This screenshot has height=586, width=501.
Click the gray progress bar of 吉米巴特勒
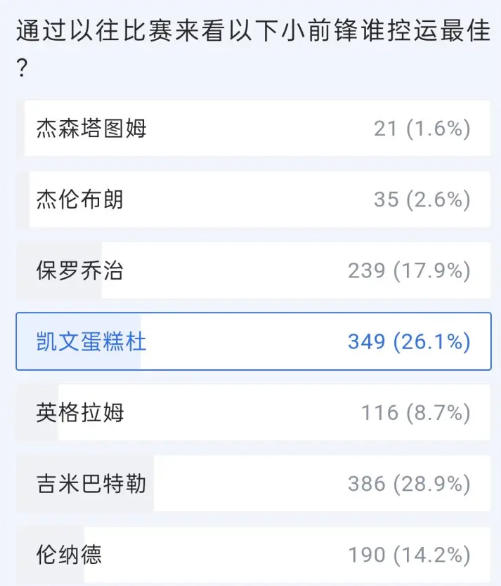(85, 483)
